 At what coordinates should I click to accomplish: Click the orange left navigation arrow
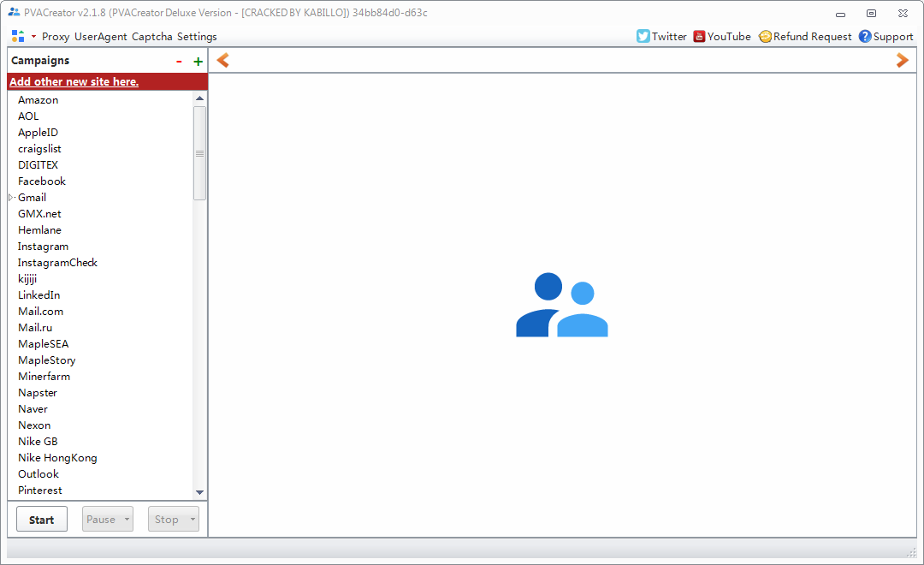click(222, 60)
